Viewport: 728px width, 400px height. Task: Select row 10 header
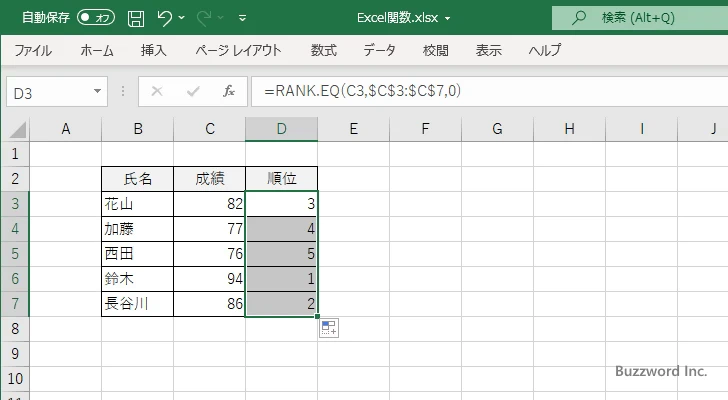pyautogui.click(x=15, y=379)
